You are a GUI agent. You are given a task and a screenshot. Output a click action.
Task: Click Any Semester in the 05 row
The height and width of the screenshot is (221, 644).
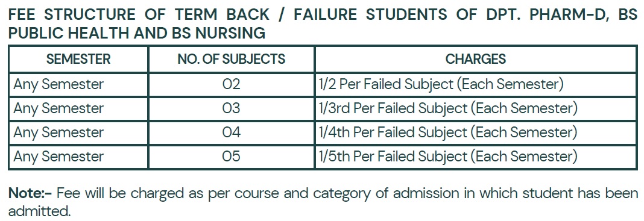coord(58,157)
